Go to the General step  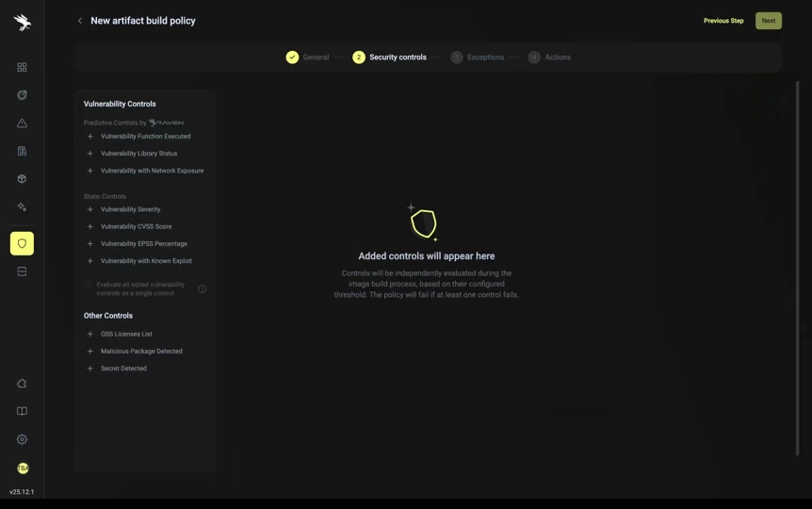point(308,57)
